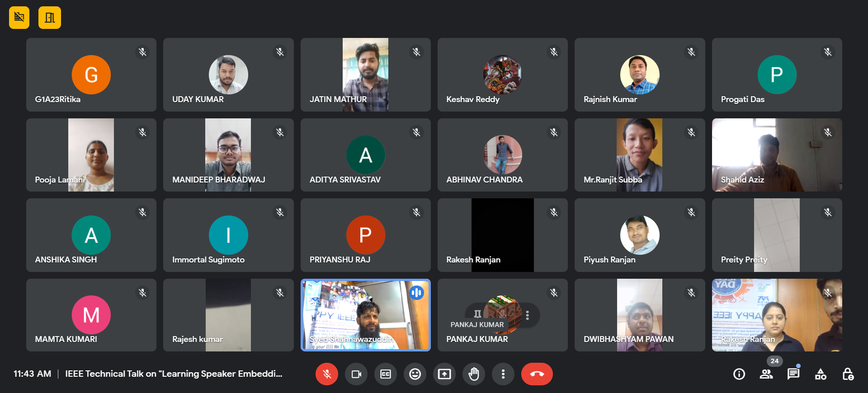
Task: Open the meeting details info icon
Action: point(739,374)
